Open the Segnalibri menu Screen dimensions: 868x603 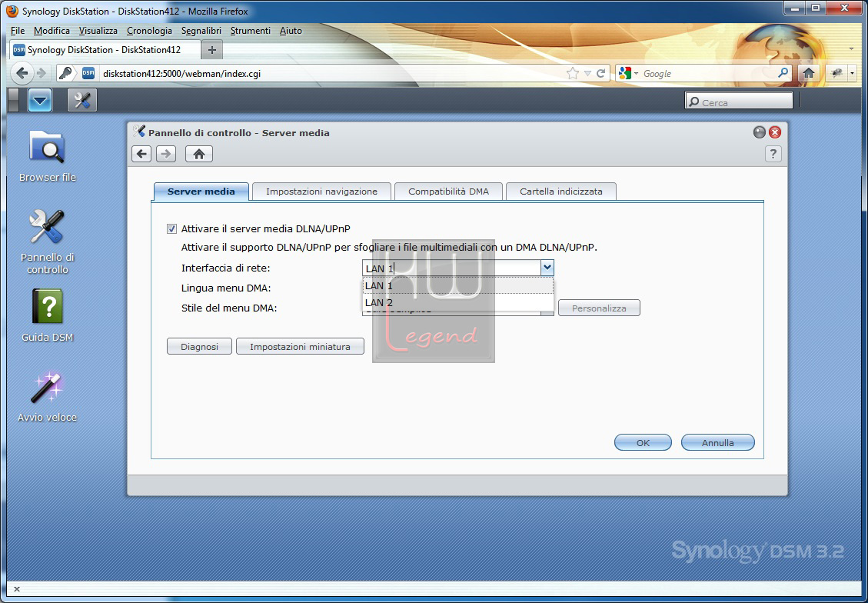point(201,31)
